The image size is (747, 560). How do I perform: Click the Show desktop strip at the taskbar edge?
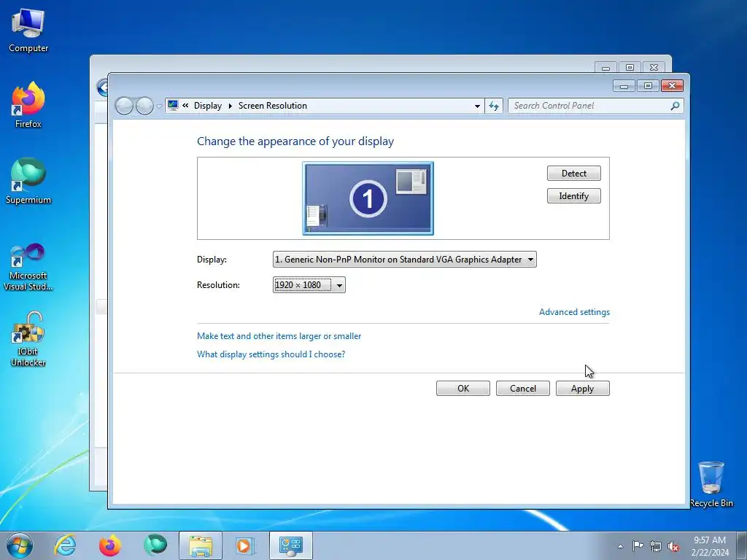(x=742, y=545)
